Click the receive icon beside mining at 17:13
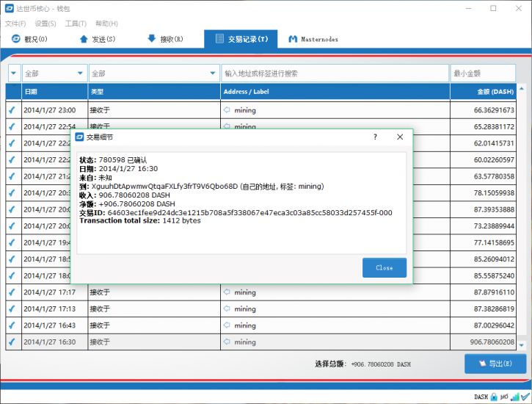Viewport: 532px width, 404px height. tap(227, 309)
